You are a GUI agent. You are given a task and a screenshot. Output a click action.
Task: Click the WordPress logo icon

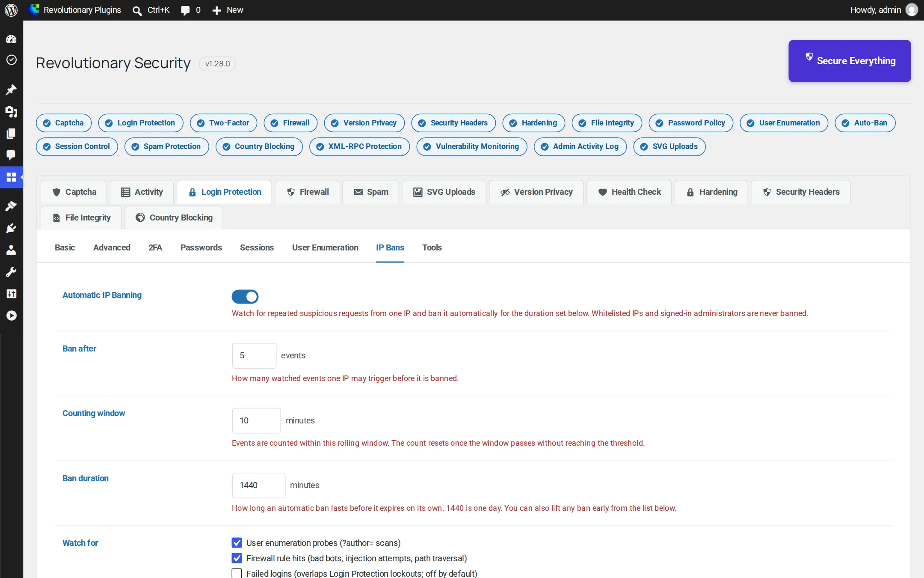(x=11, y=10)
